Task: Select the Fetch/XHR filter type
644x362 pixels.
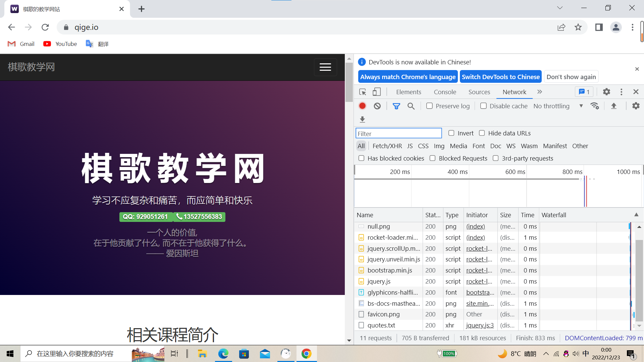Action: (x=387, y=146)
